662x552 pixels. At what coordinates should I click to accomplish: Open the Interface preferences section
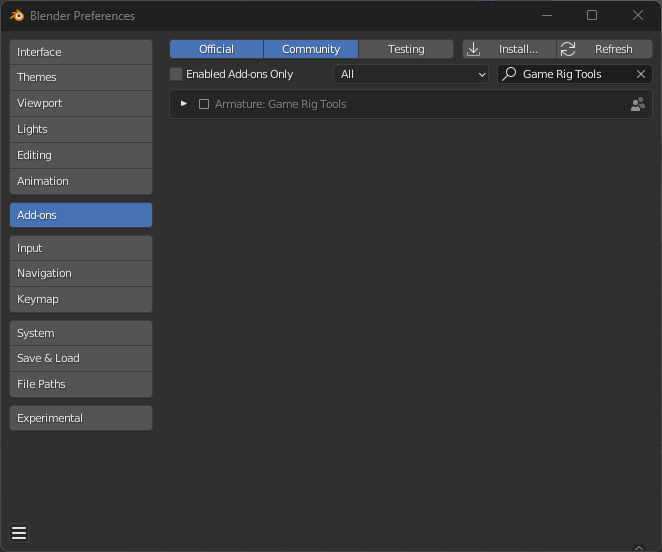pos(81,52)
